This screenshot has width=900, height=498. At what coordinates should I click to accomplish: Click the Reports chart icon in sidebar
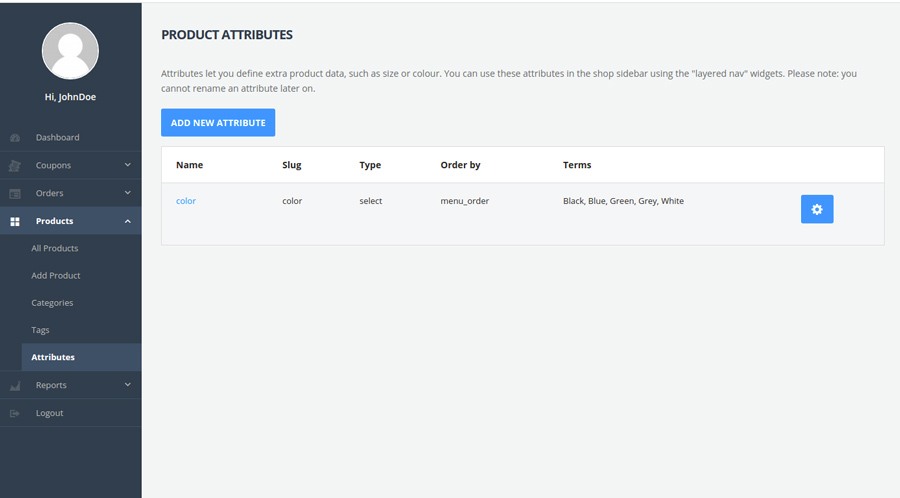(15, 385)
